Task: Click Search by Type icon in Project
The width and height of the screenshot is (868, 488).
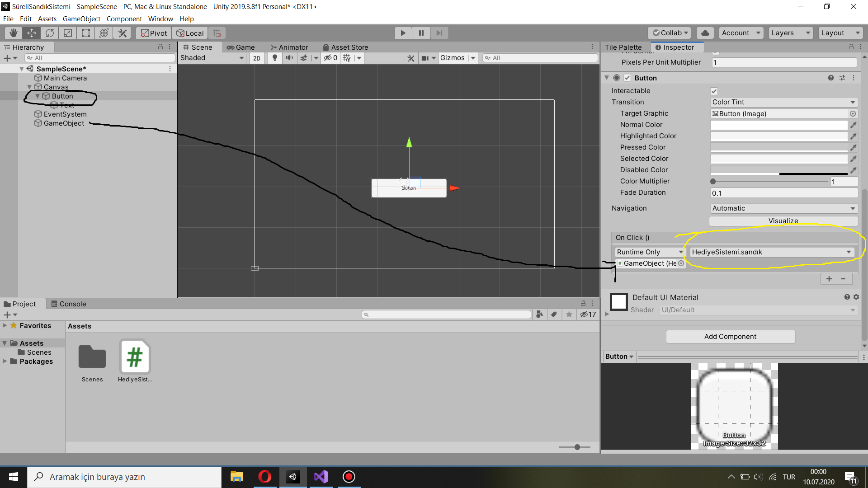Action: [x=539, y=314]
